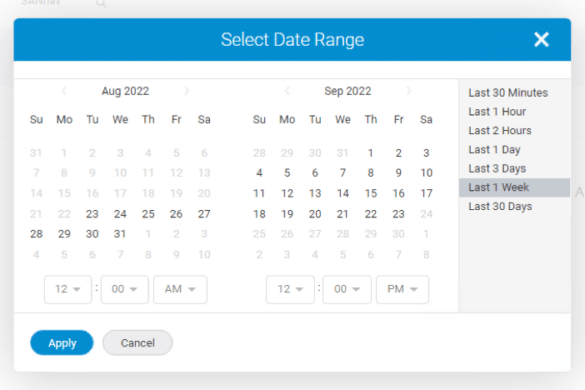The width and height of the screenshot is (585, 390).
Task: Open the end PM period dropdown
Action: click(402, 289)
